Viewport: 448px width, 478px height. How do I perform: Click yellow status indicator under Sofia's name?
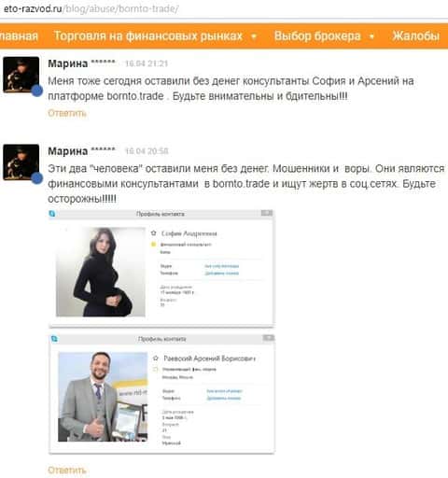[x=153, y=245]
